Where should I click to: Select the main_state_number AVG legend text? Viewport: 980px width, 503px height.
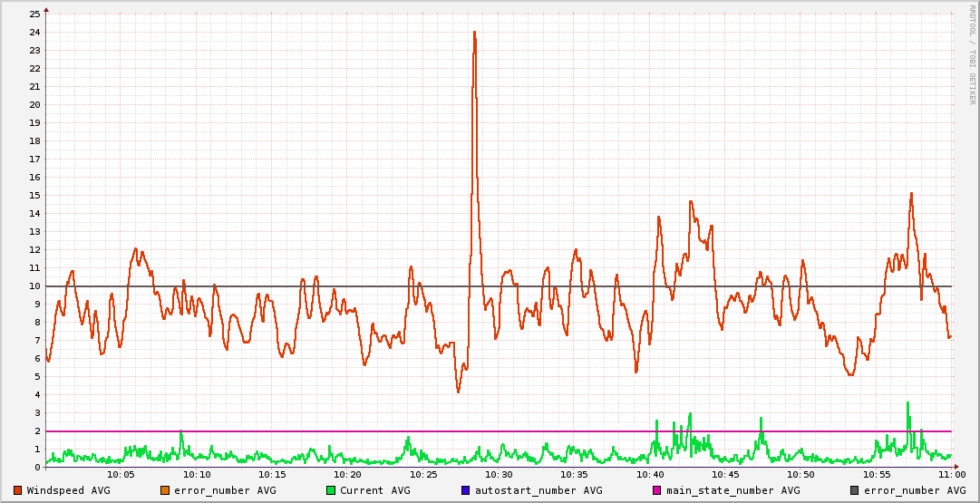click(x=733, y=490)
